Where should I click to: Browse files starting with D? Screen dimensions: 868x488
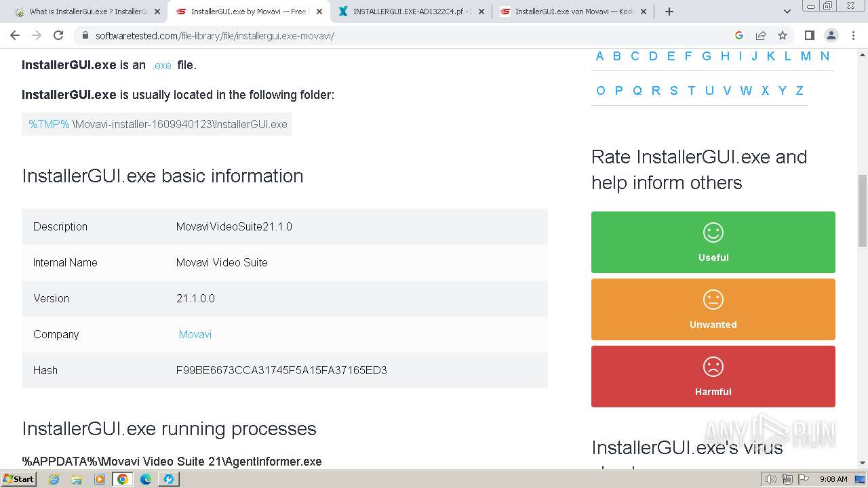(x=653, y=56)
